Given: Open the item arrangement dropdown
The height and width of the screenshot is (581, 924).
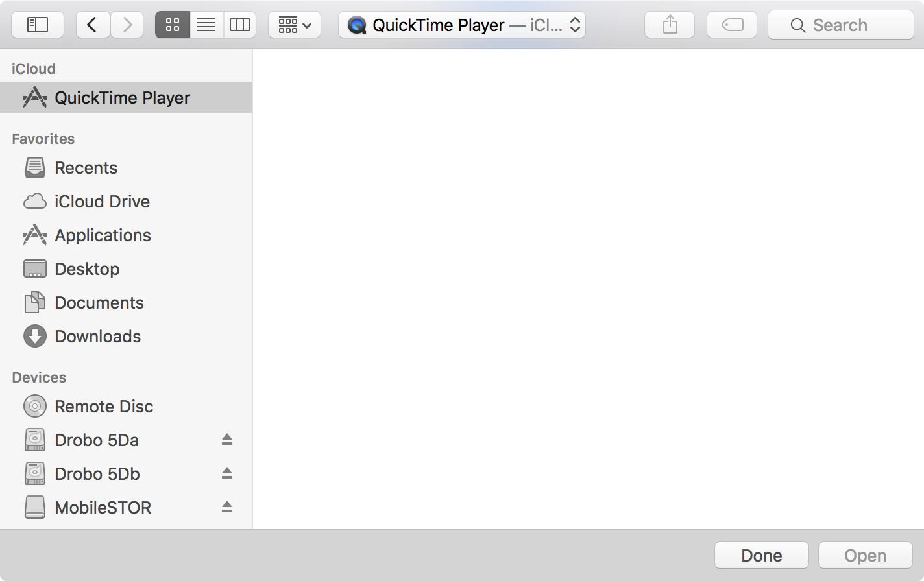Looking at the screenshot, I should (295, 25).
